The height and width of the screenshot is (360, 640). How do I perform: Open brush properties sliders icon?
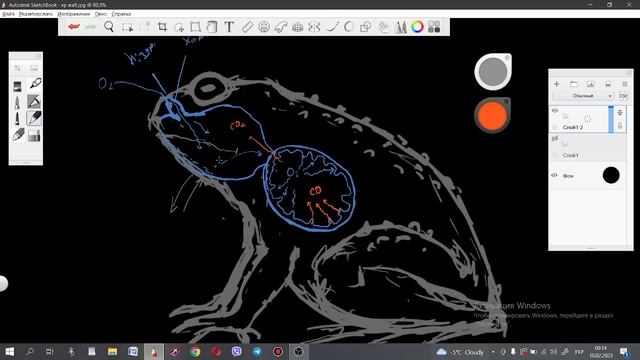[x=18, y=68]
